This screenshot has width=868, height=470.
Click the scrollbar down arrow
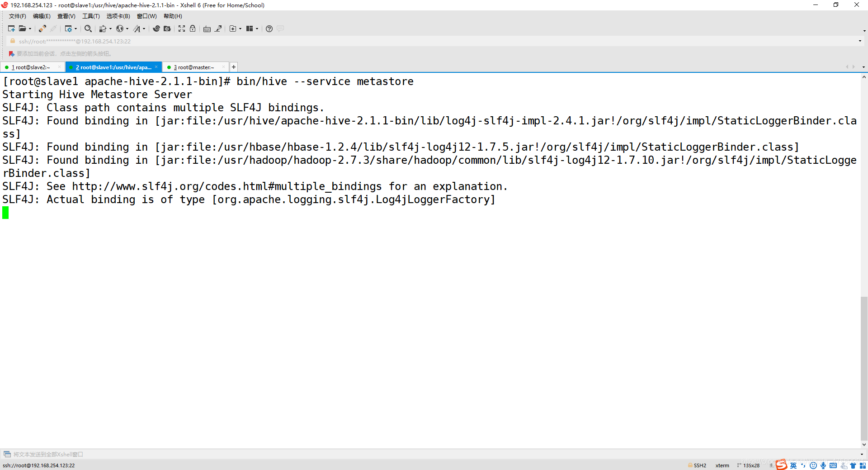[864, 445]
